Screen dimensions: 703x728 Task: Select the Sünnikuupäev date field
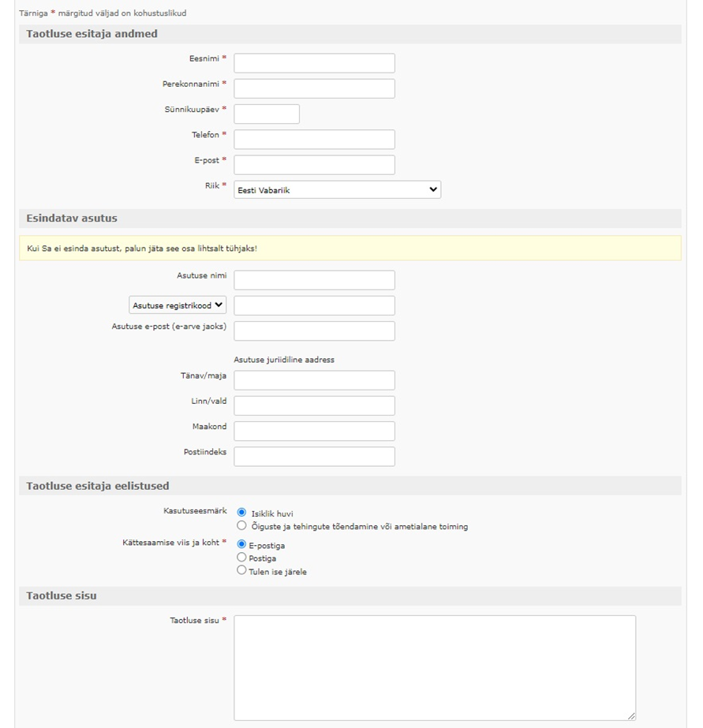coord(267,114)
